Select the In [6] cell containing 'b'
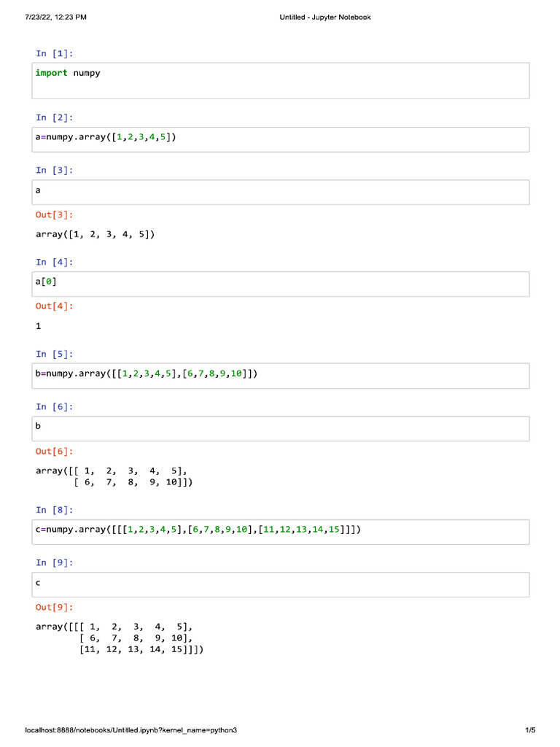The width and height of the screenshot is (560, 747). [x=280, y=428]
